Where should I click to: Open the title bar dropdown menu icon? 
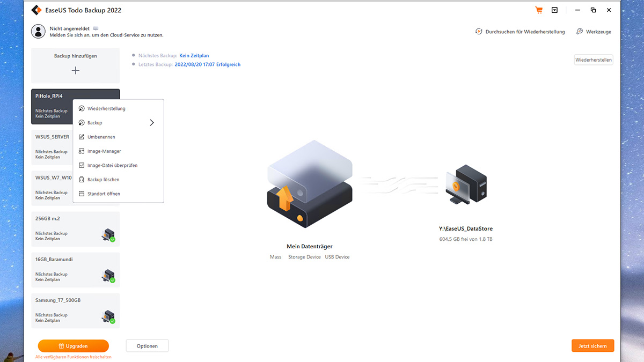coord(554,10)
